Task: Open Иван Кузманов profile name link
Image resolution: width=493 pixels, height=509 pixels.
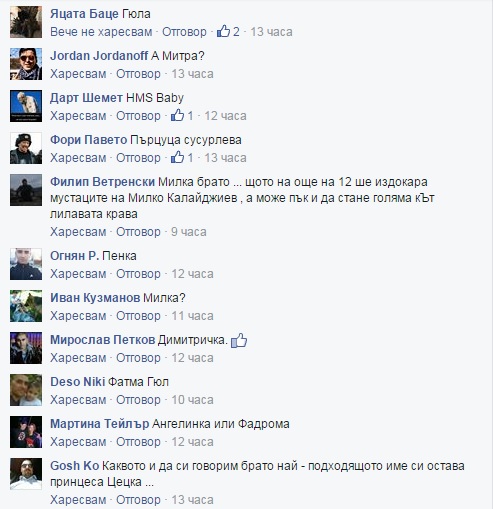Action: pos(95,298)
